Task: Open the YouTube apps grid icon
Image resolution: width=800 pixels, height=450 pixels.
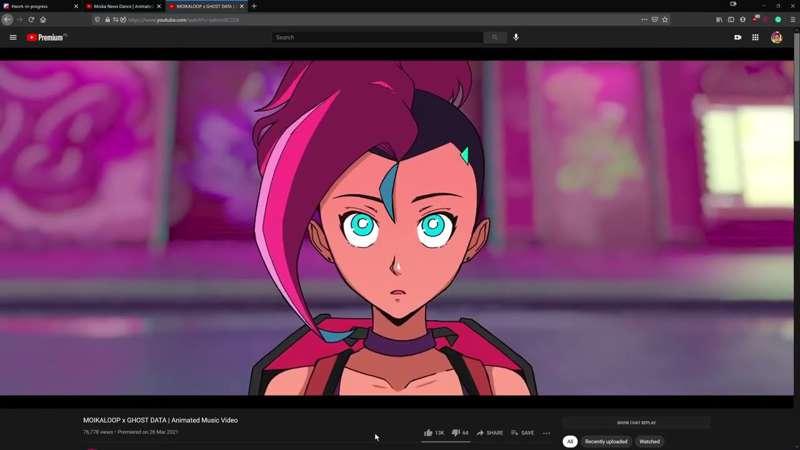Action: coord(755,37)
